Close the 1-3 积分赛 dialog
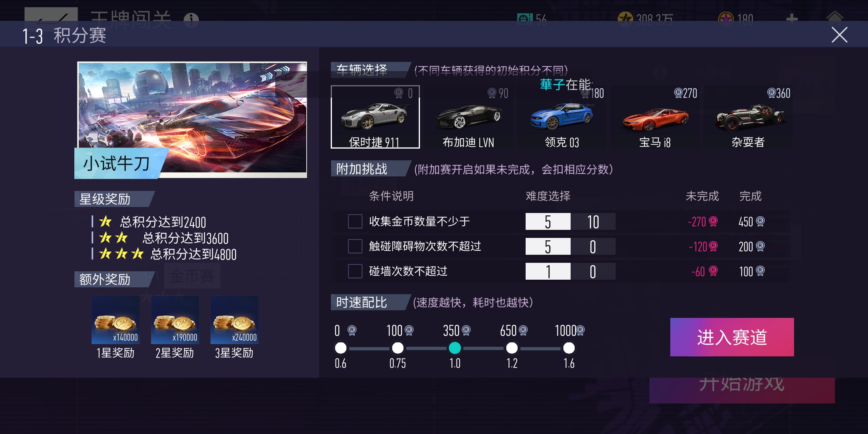 click(839, 35)
